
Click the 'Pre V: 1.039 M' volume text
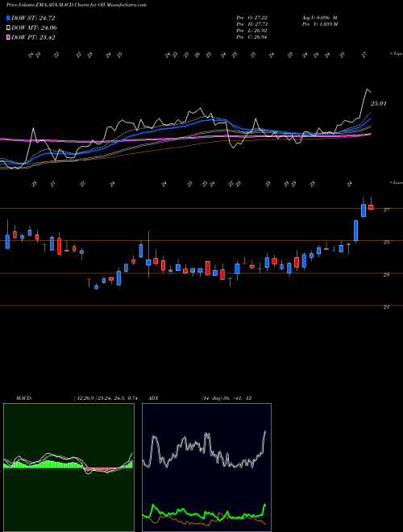coord(319,24)
